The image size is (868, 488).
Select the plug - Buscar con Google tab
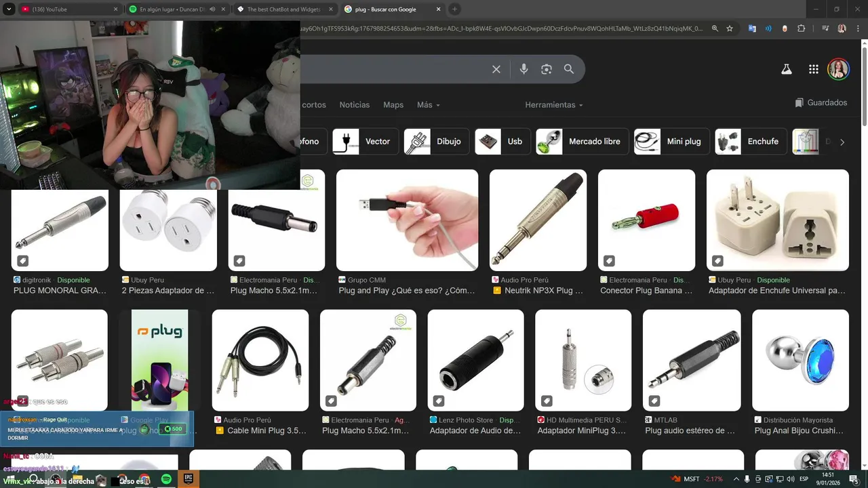393,9
